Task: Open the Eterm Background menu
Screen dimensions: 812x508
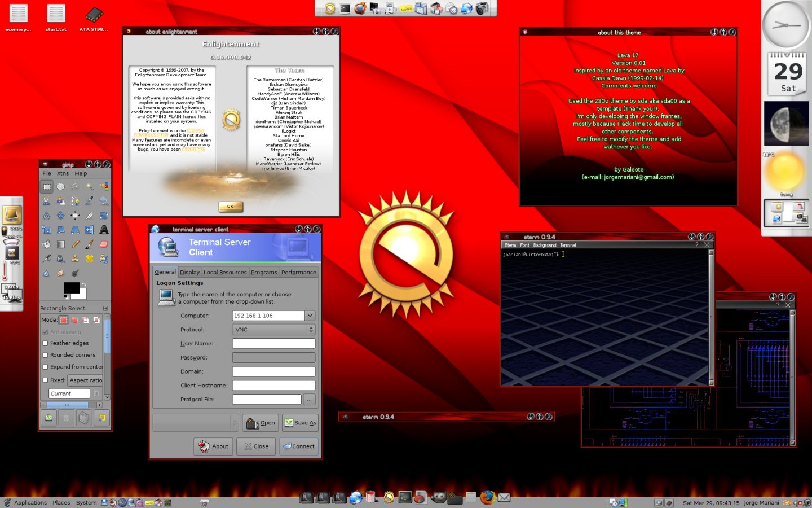Action: [545, 245]
